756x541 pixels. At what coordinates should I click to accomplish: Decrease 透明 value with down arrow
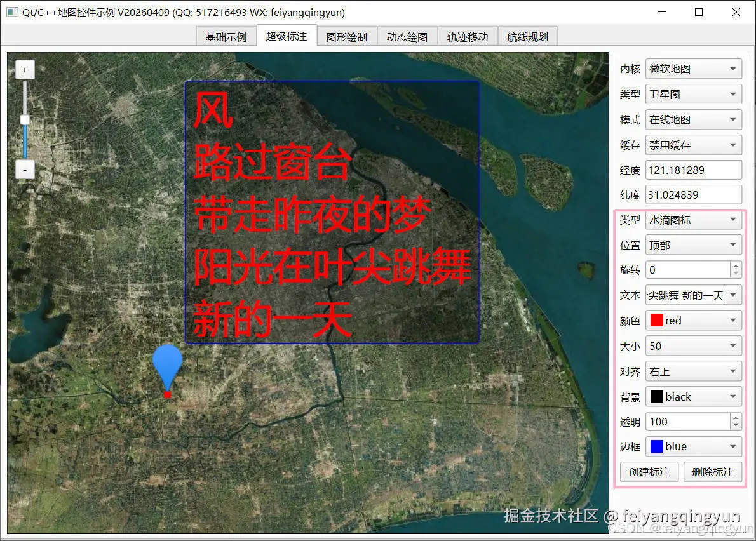(x=736, y=426)
